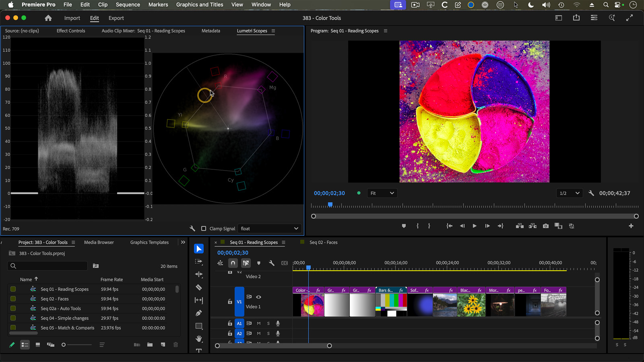Open Seq 02 - Faces timeline tab

323,242
